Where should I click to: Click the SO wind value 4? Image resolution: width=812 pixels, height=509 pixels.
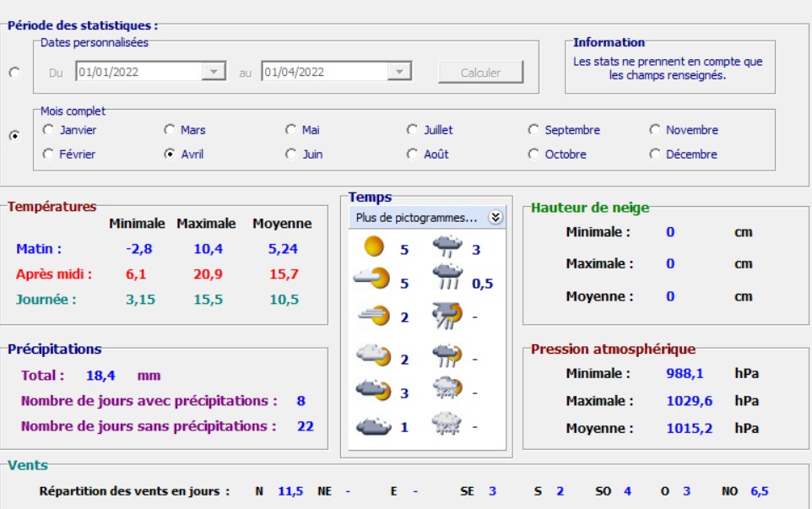tap(628, 491)
